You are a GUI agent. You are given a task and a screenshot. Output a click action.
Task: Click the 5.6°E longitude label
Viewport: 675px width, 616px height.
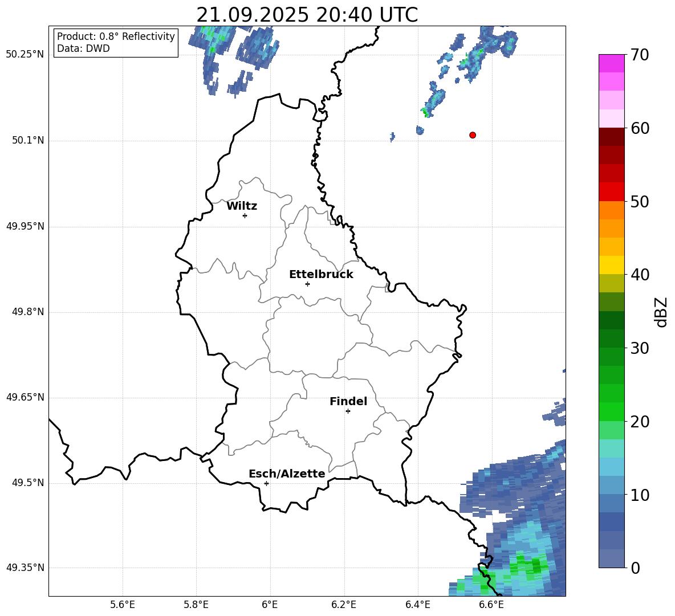(x=123, y=605)
